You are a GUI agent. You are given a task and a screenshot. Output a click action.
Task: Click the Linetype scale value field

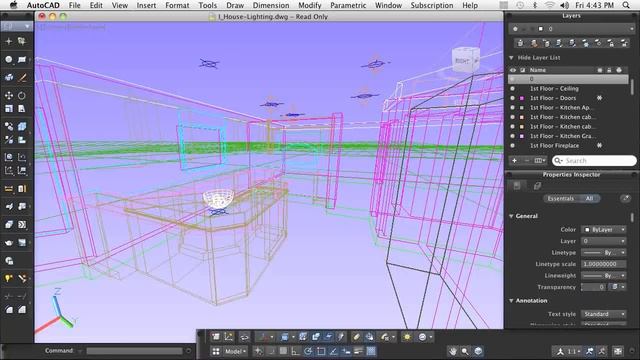603,264
